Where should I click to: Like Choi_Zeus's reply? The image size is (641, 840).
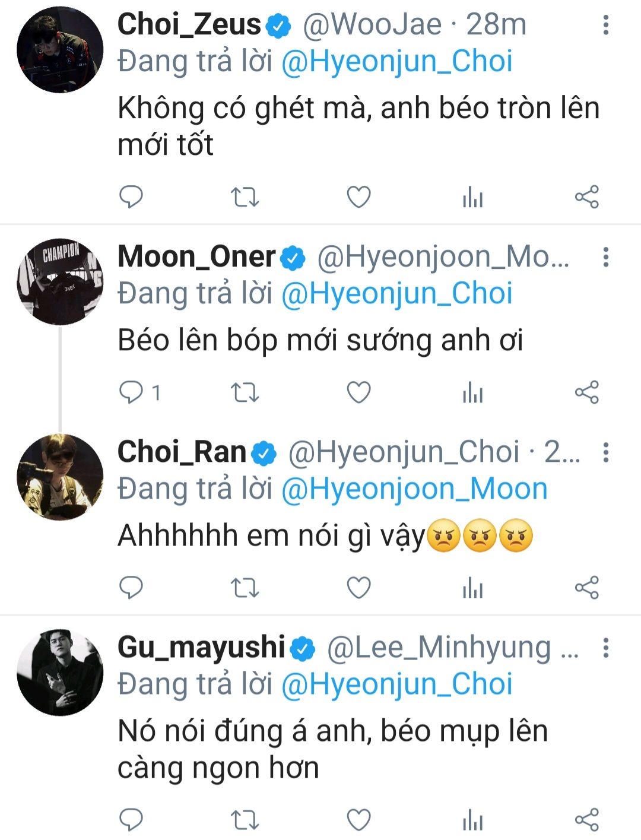(x=358, y=196)
